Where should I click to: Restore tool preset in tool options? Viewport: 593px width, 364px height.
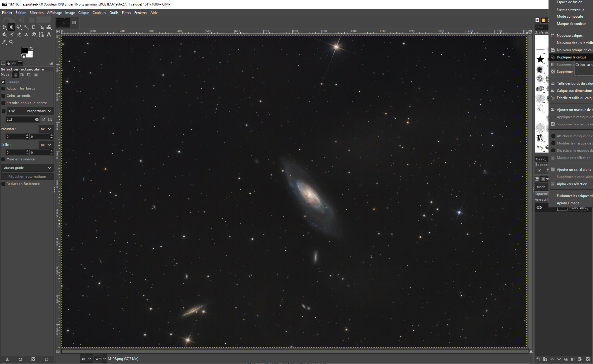(x=20, y=359)
